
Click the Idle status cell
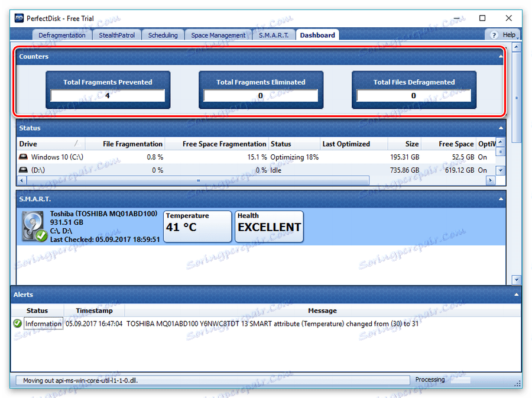(275, 170)
